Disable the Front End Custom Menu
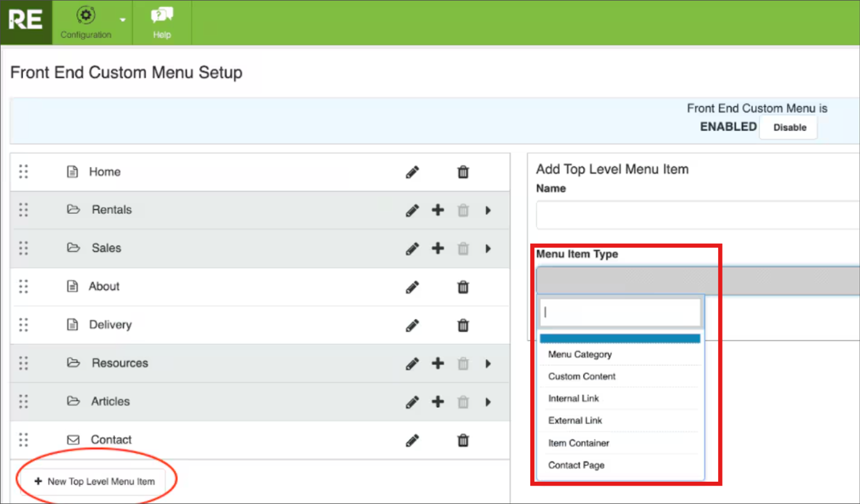 coord(789,127)
